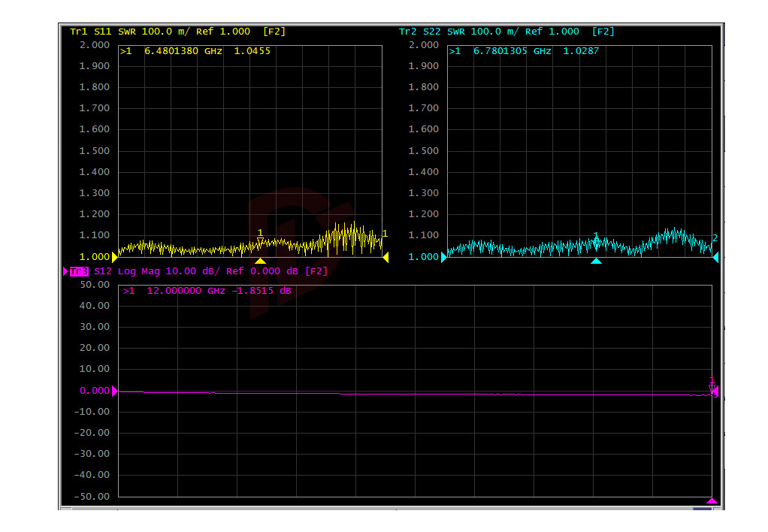Select marker 1 on the yellow S11 trace
Viewport: 768px width, 532px height.
click(x=260, y=236)
